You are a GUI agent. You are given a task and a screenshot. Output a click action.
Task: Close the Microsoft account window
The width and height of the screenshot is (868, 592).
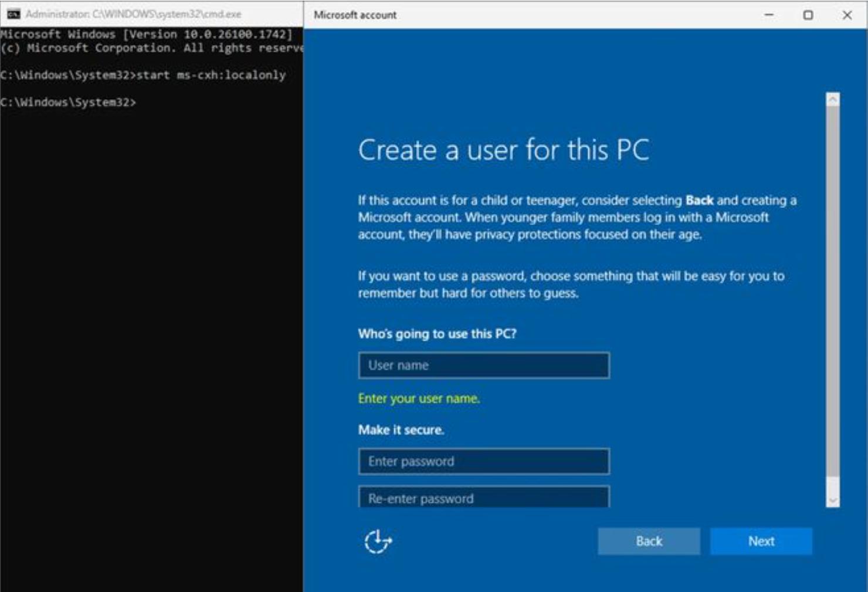point(847,15)
